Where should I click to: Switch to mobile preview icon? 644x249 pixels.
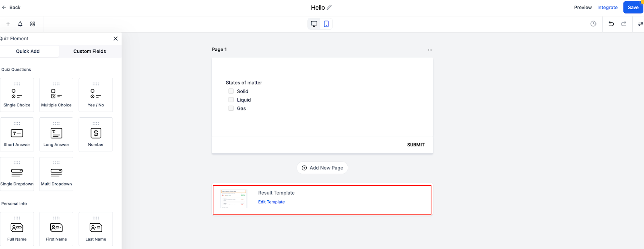point(326,24)
